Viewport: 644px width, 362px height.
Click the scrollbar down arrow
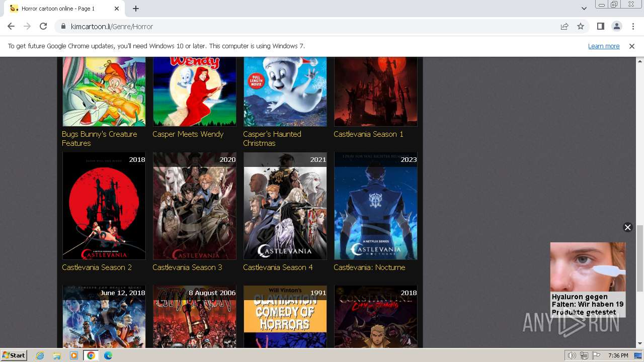[x=639, y=344]
